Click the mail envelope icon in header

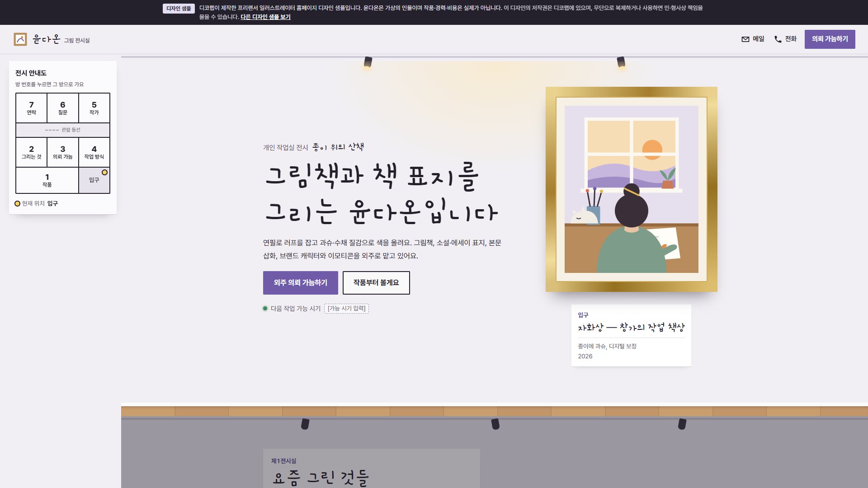click(745, 39)
